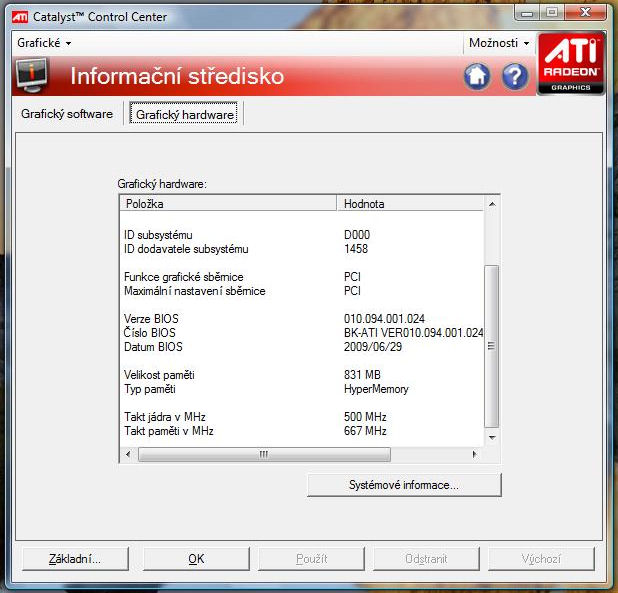Image resolution: width=618 pixels, height=593 pixels.
Task: Select the Funkce grafické sběrnice row
Action: coord(302,277)
